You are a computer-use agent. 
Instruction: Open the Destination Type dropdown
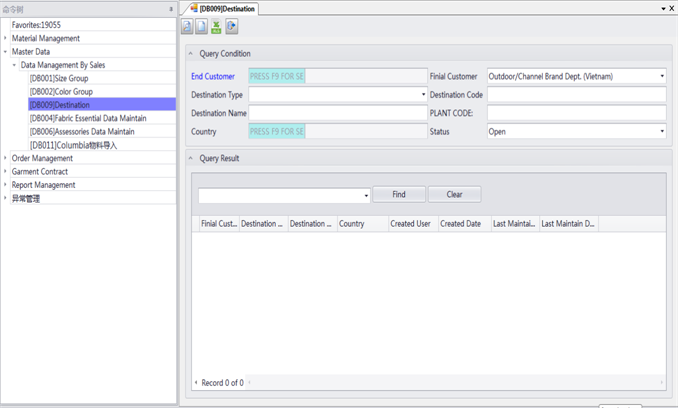(x=423, y=94)
